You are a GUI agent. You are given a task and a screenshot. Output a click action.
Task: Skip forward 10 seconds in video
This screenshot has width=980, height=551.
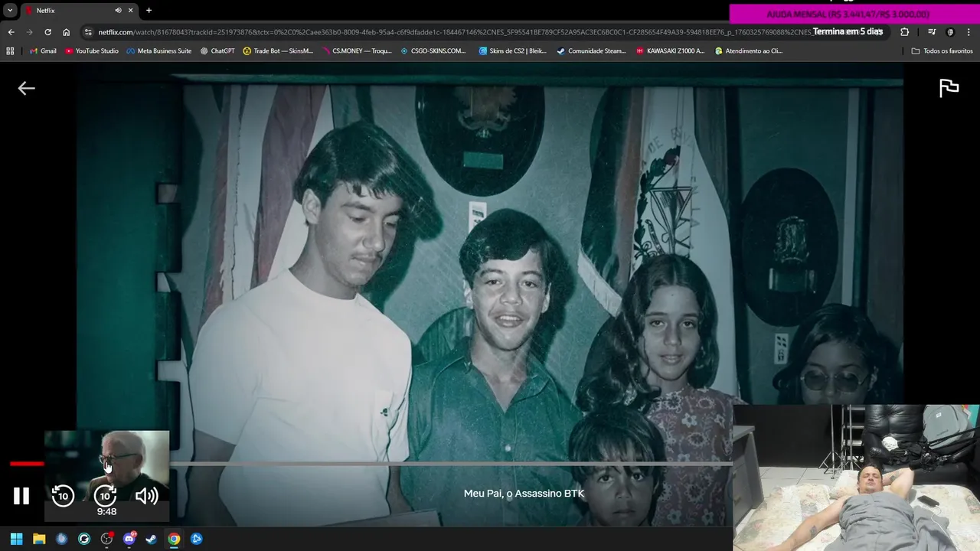pyautogui.click(x=105, y=496)
